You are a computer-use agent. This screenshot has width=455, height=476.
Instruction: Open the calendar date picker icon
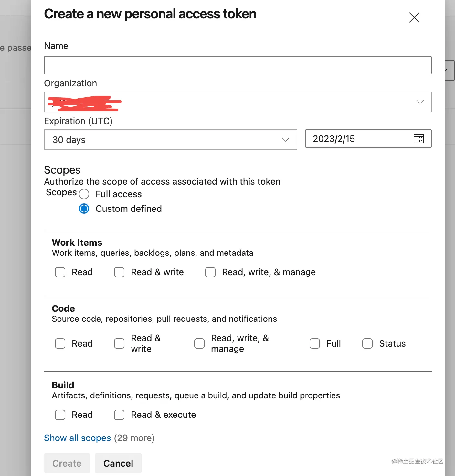tap(418, 139)
